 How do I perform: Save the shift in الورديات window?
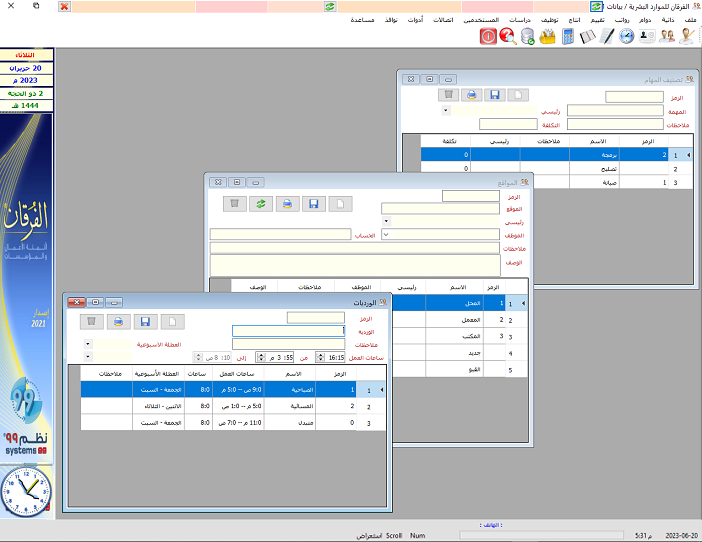(146, 321)
